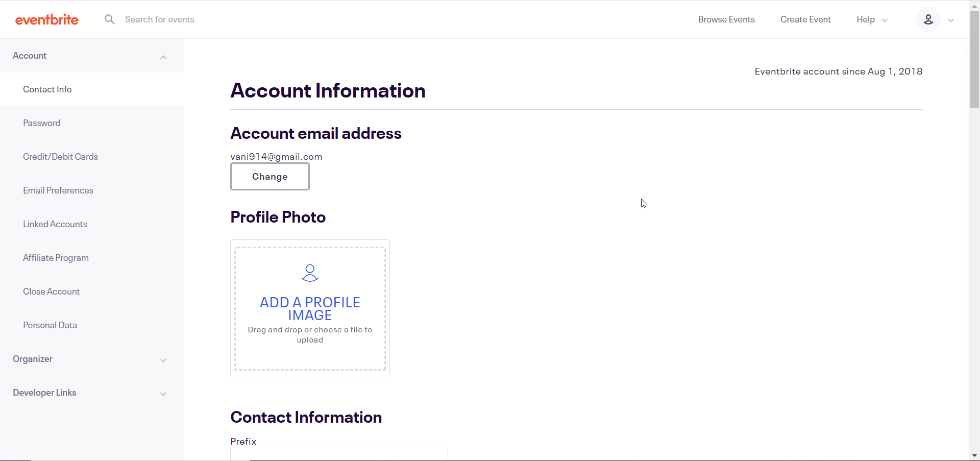Click the Account Information heading
The height and width of the screenshot is (461, 980).
point(328,91)
